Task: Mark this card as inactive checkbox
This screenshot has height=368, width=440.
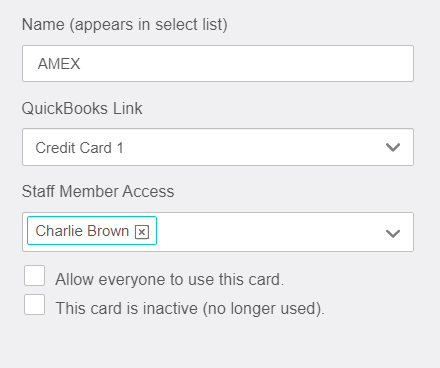Action: pos(34,305)
